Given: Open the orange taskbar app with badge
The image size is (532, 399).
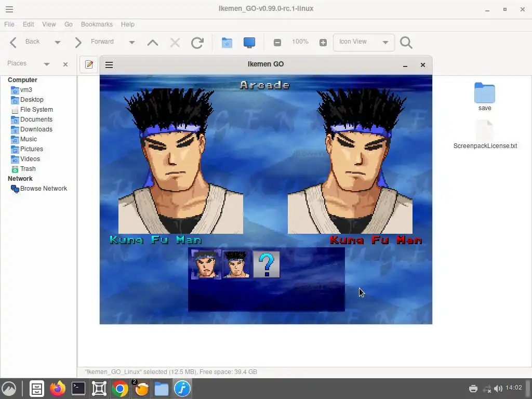Looking at the screenshot, I should point(141,389).
